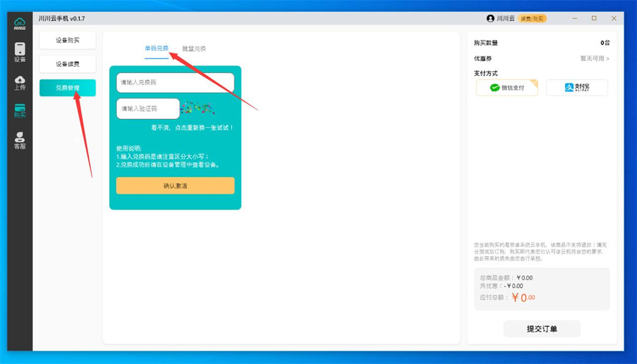Screen dimensions: 637x364
Task: Select the 购买 (Purchase) sidebar icon
Action: coord(20,111)
